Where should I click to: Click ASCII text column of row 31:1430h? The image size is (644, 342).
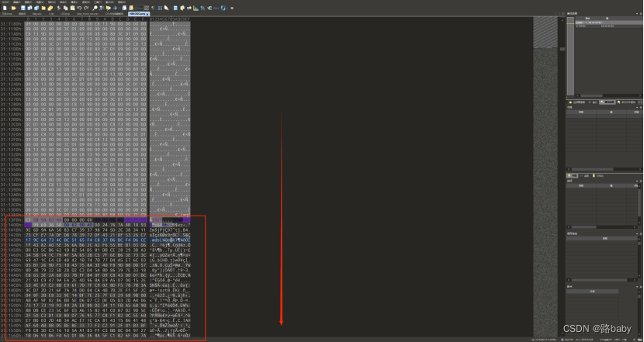tap(170, 240)
